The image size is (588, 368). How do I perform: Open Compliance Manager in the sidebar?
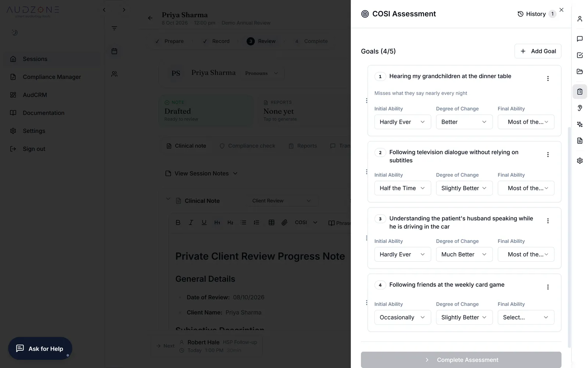[x=52, y=77]
